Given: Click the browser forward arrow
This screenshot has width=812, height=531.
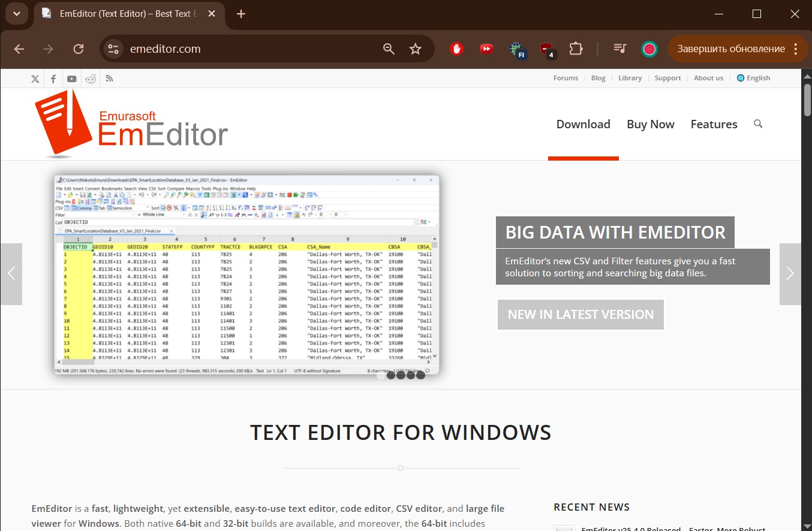Looking at the screenshot, I should pos(49,49).
